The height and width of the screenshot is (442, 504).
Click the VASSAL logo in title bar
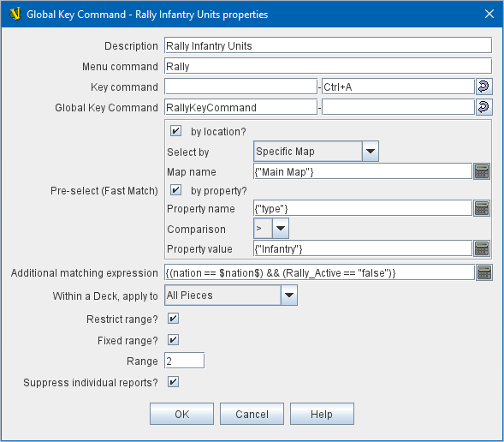point(15,15)
